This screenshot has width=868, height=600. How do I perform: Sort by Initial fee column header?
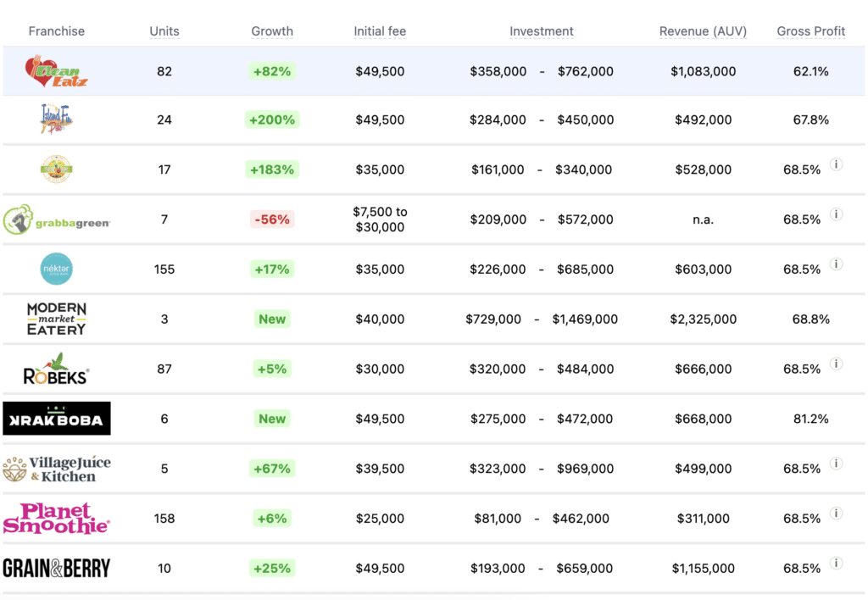[380, 31]
